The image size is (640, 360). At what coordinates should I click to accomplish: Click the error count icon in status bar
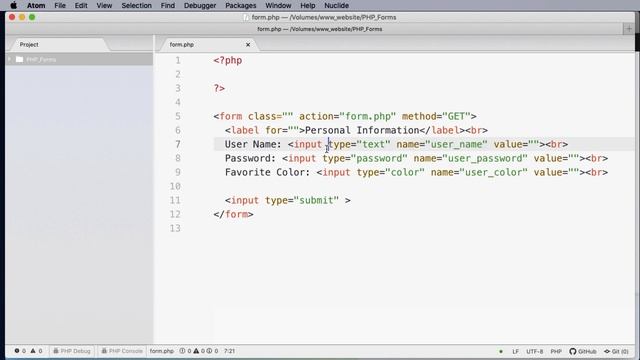17,351
